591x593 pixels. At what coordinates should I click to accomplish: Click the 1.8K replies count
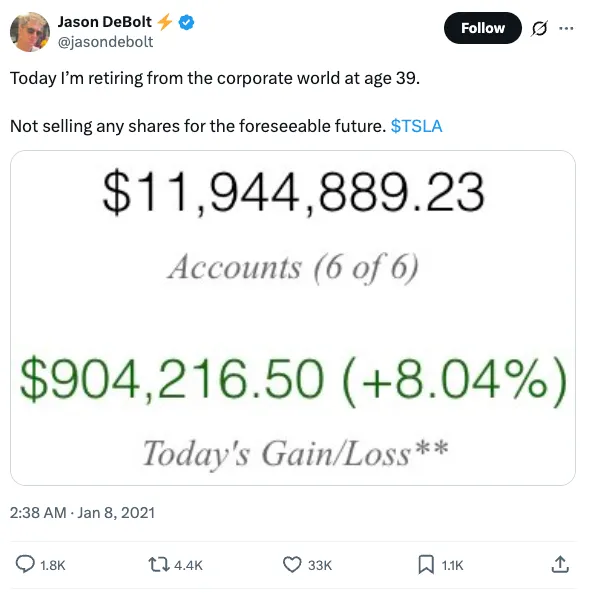click(53, 565)
